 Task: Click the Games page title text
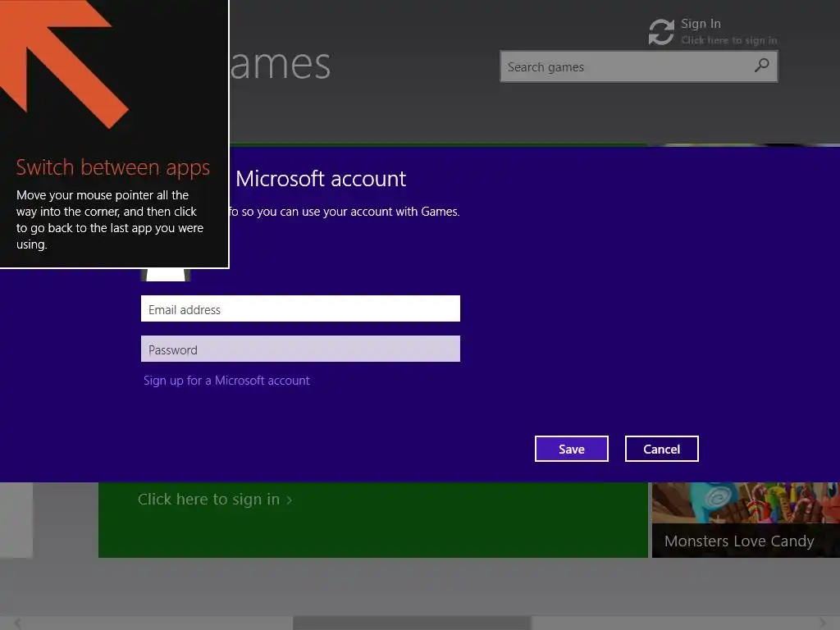point(281,64)
